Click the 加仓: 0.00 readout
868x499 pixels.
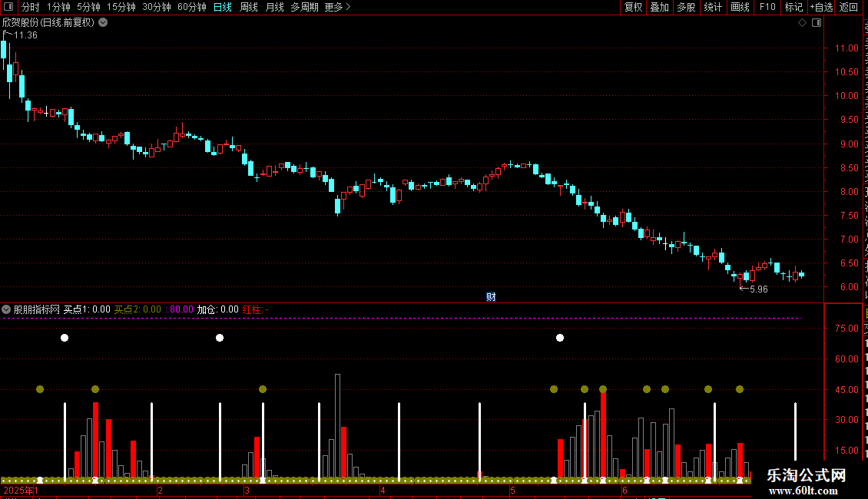217,310
